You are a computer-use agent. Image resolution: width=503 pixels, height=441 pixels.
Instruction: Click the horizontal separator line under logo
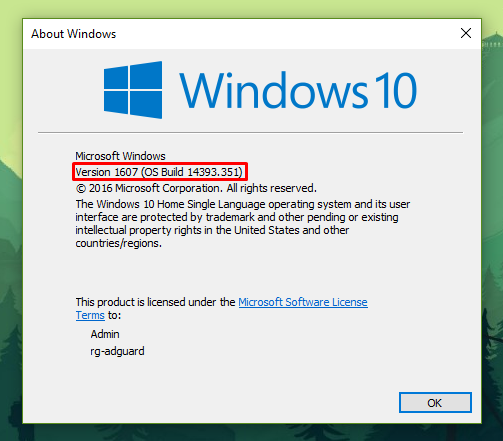pos(250,133)
